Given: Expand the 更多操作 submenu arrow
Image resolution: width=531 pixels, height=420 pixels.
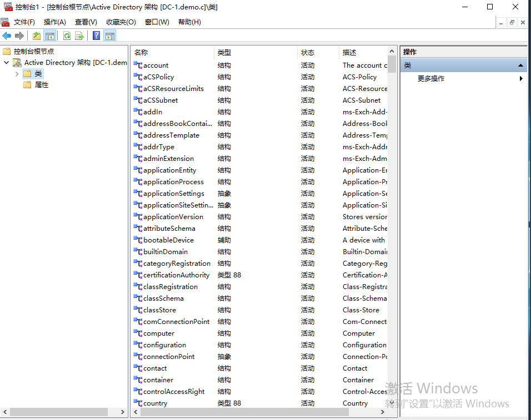Looking at the screenshot, I should [x=521, y=79].
